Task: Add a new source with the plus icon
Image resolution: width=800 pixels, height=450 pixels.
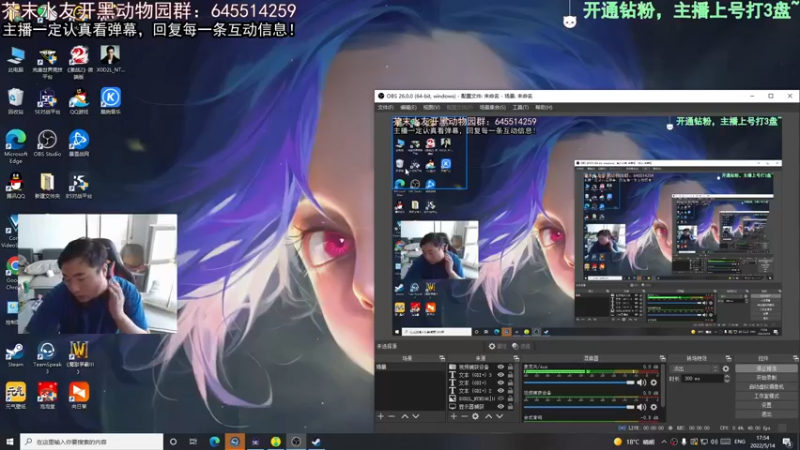Action: tap(454, 416)
